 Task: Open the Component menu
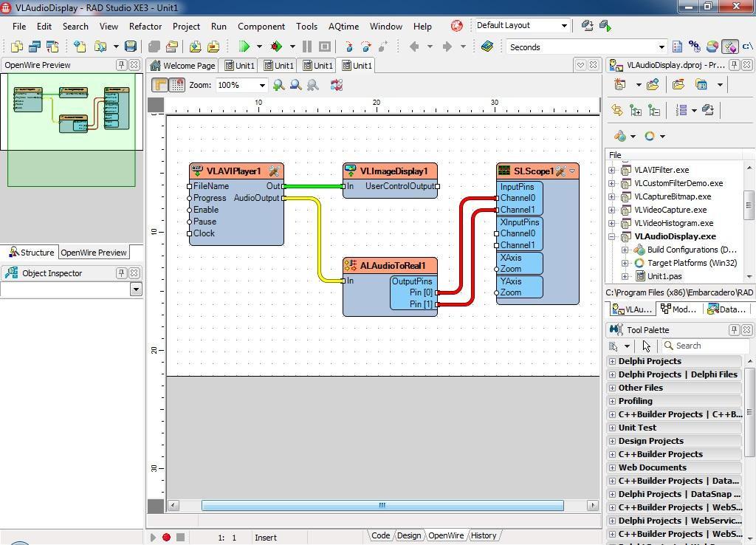pos(261,26)
